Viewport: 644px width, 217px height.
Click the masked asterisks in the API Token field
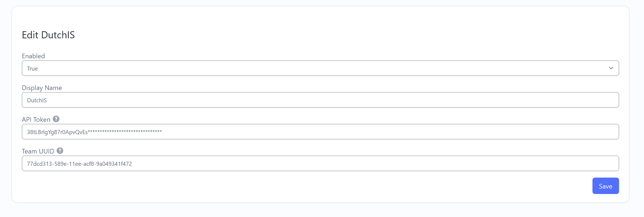click(x=125, y=132)
